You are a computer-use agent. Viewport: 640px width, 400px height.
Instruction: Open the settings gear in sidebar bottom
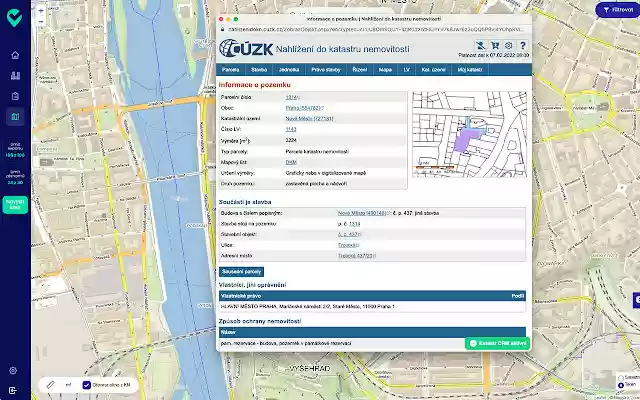point(13,370)
